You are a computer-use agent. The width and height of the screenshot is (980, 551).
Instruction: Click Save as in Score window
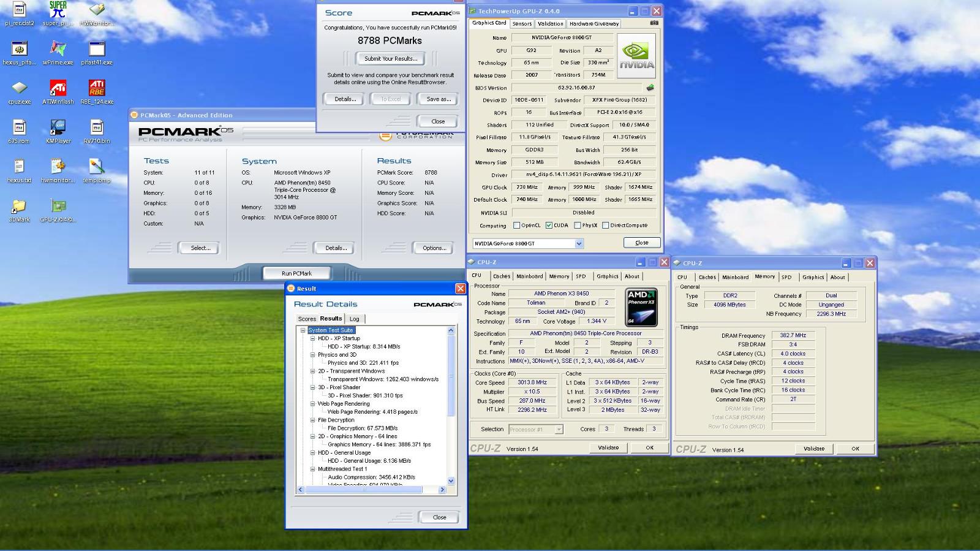tap(438, 99)
